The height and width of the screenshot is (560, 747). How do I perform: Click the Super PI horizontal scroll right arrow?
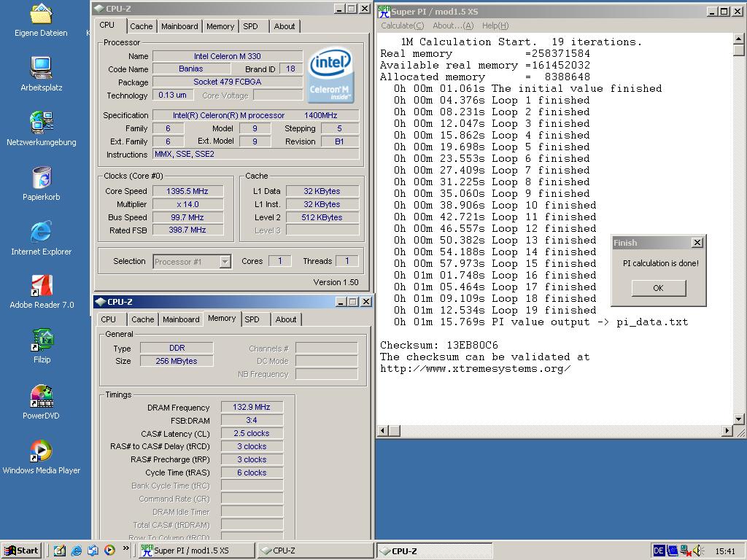pos(727,431)
